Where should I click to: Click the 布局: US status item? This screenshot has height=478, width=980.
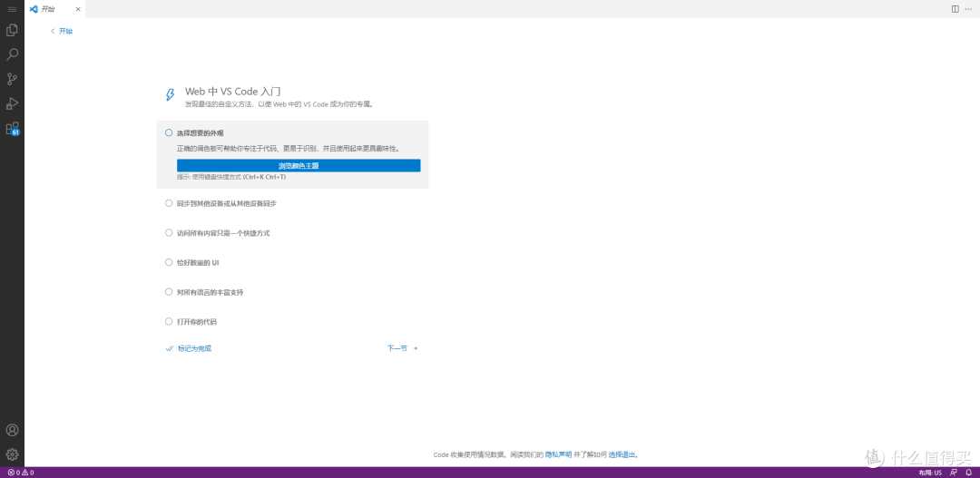coord(930,473)
